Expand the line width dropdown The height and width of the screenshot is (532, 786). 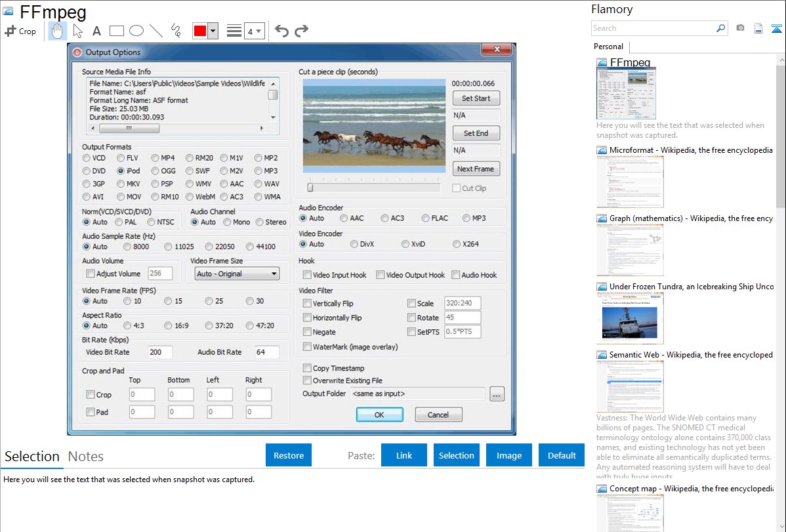259,31
